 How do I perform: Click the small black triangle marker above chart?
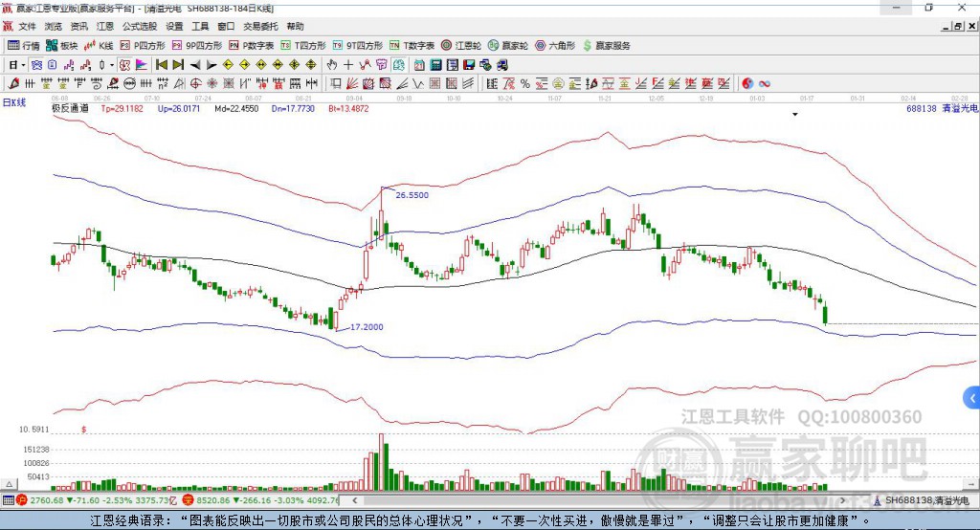click(x=795, y=115)
